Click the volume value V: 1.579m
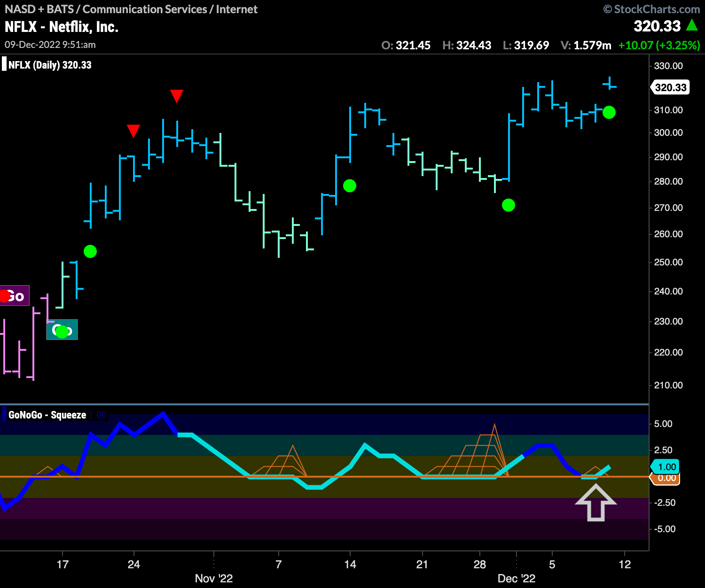705x588 pixels. (586, 46)
